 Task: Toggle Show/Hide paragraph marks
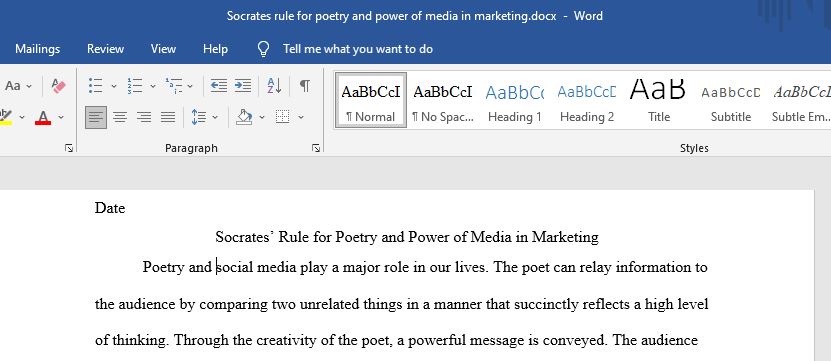tap(305, 85)
